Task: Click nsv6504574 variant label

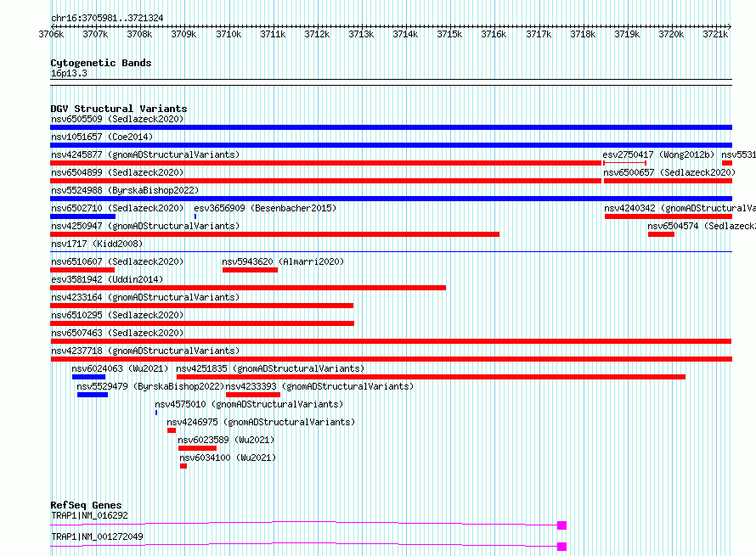Action: tap(702, 226)
